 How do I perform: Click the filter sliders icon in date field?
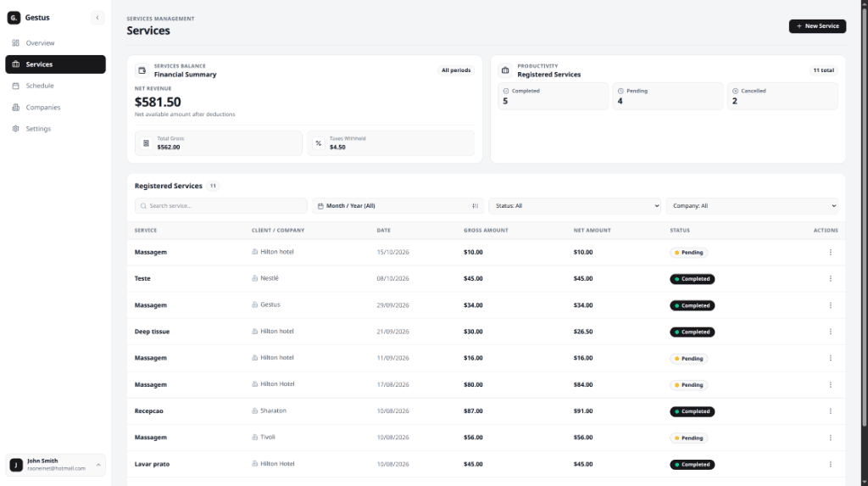(x=475, y=205)
